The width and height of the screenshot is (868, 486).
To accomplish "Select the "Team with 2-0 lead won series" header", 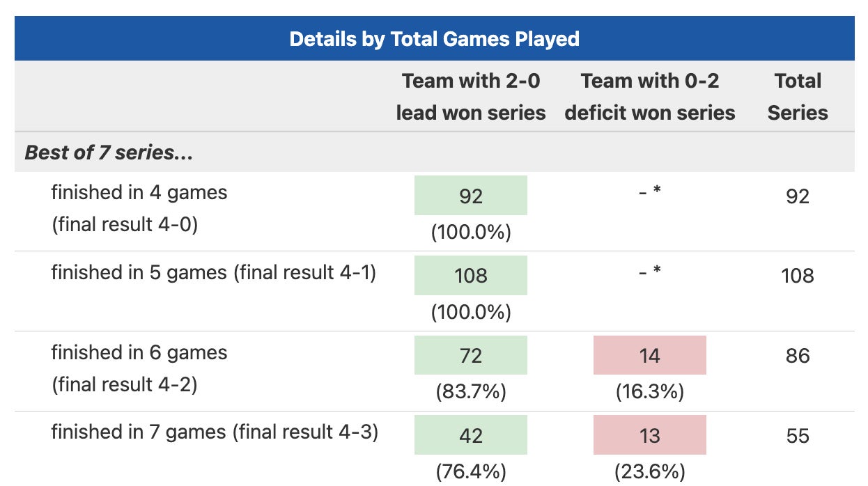I will pos(471,97).
